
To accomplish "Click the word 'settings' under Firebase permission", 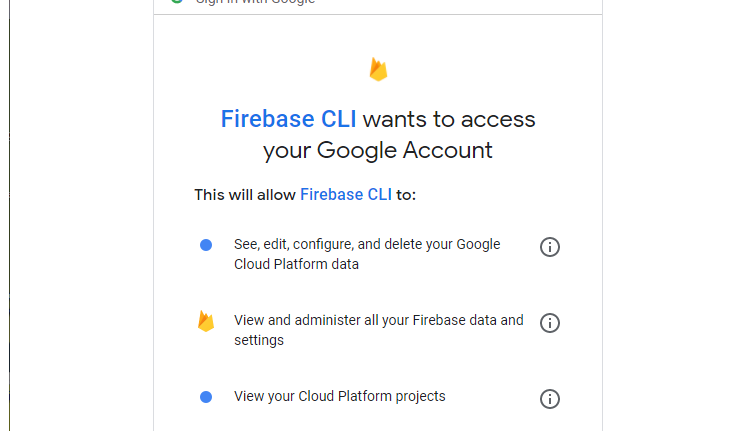I will tap(259, 340).
